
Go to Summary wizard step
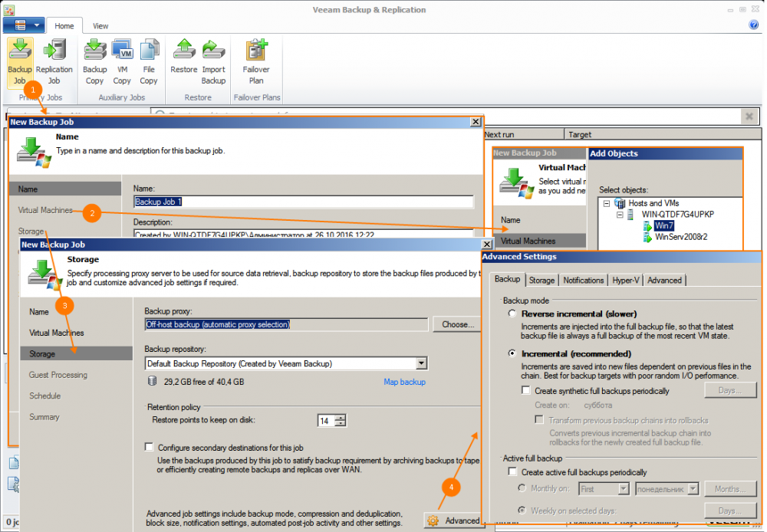click(44, 416)
